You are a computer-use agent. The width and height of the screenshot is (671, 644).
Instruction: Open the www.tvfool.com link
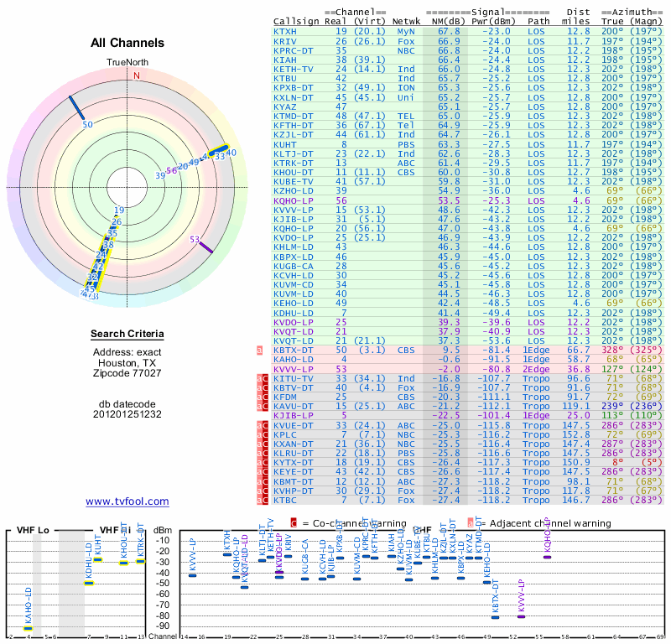[127, 501]
